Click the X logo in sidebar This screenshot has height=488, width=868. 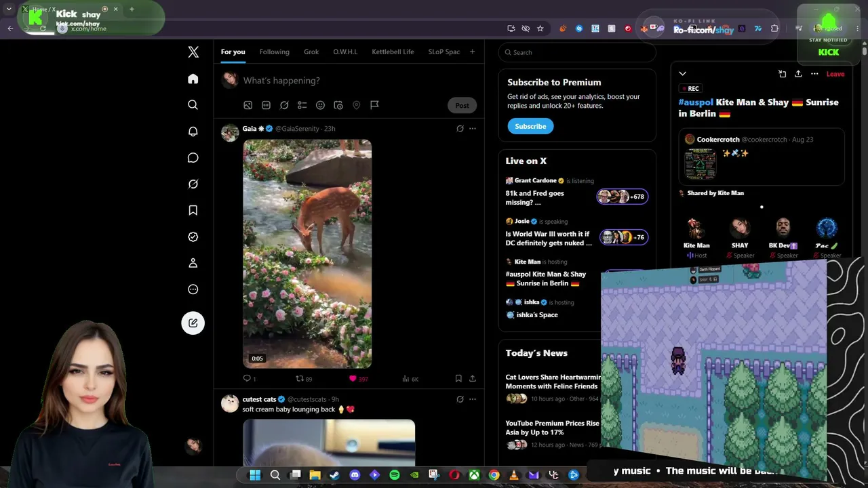point(193,52)
